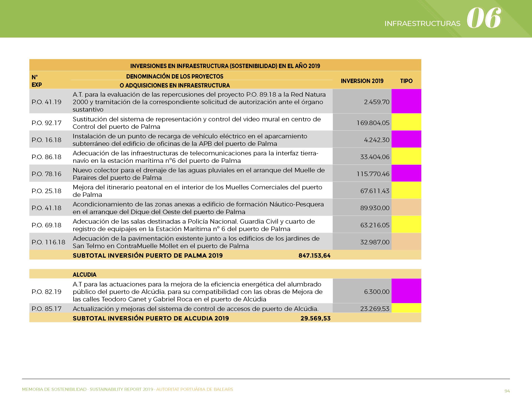532x399 pixels.
Task: Click the amount 33.404,06
Action: point(375,157)
